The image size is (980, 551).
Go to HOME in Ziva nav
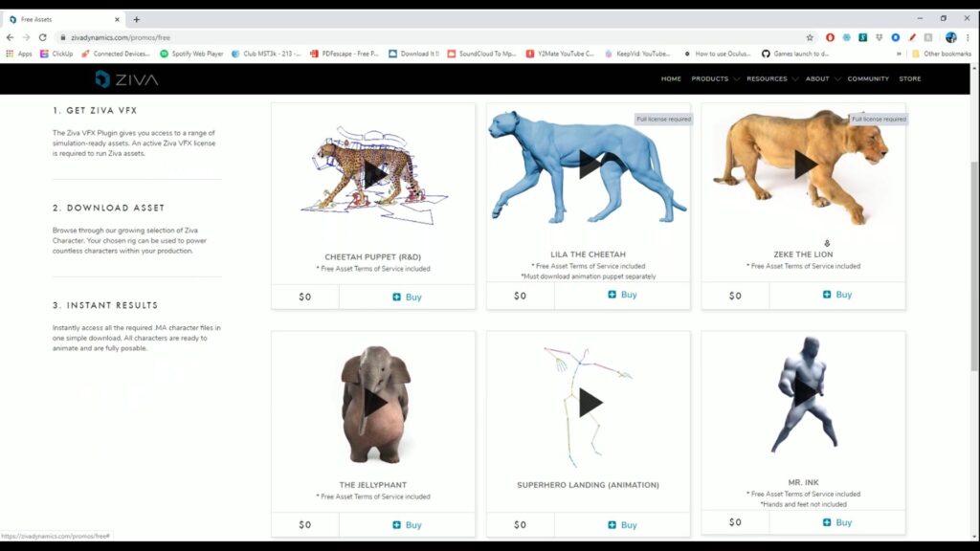click(x=671, y=78)
